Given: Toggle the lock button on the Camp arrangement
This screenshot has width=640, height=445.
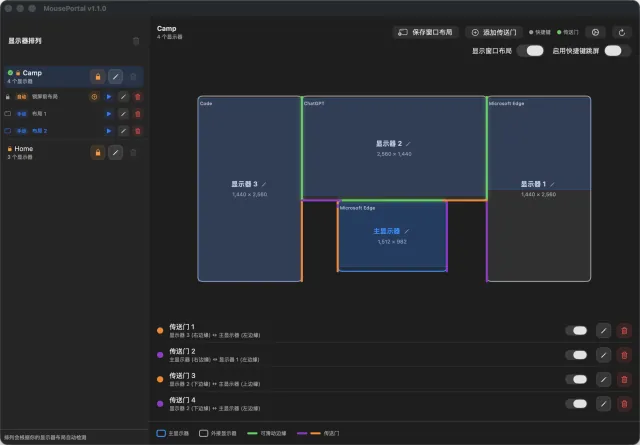Looking at the screenshot, I should click(98, 77).
